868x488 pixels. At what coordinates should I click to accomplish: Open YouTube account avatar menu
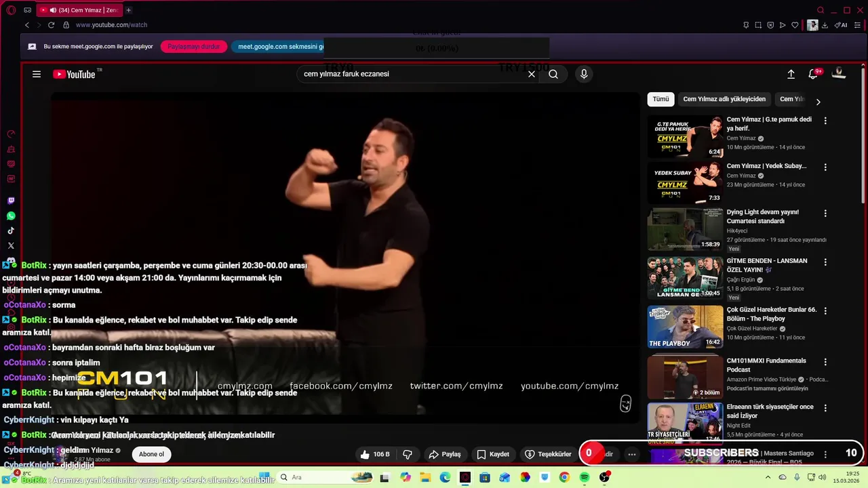(839, 74)
